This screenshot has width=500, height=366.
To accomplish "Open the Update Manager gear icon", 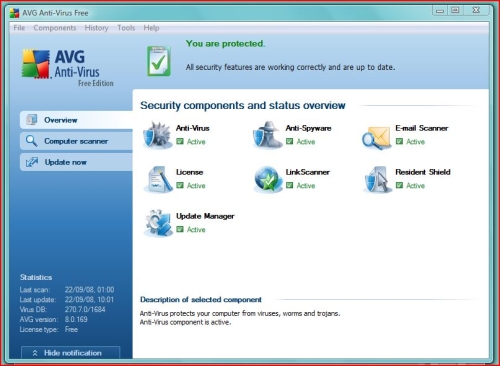I will coord(158,223).
